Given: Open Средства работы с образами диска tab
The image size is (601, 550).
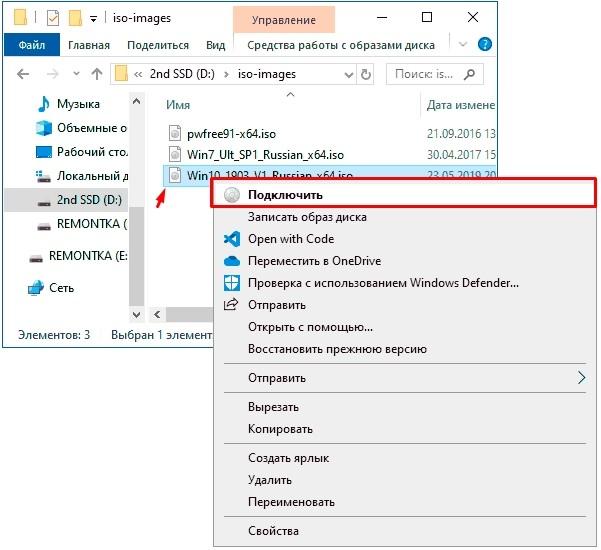Looking at the screenshot, I should click(341, 45).
